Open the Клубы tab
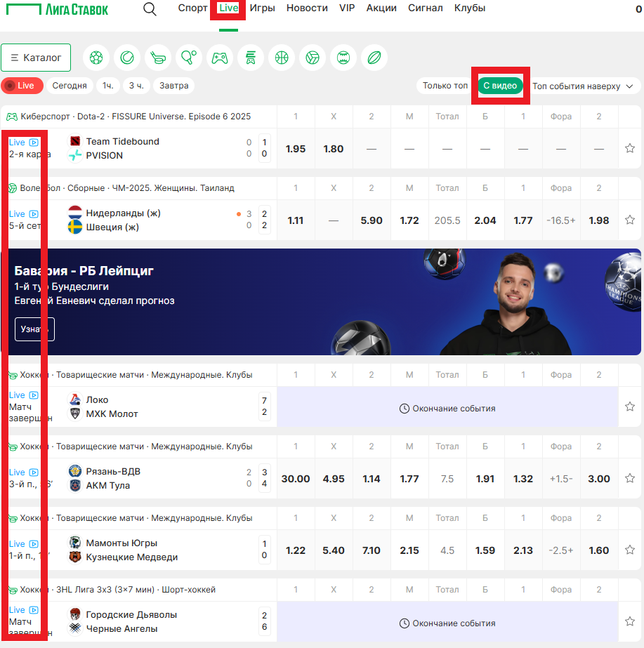Image resolution: width=644 pixels, height=648 pixels. pyautogui.click(x=470, y=8)
